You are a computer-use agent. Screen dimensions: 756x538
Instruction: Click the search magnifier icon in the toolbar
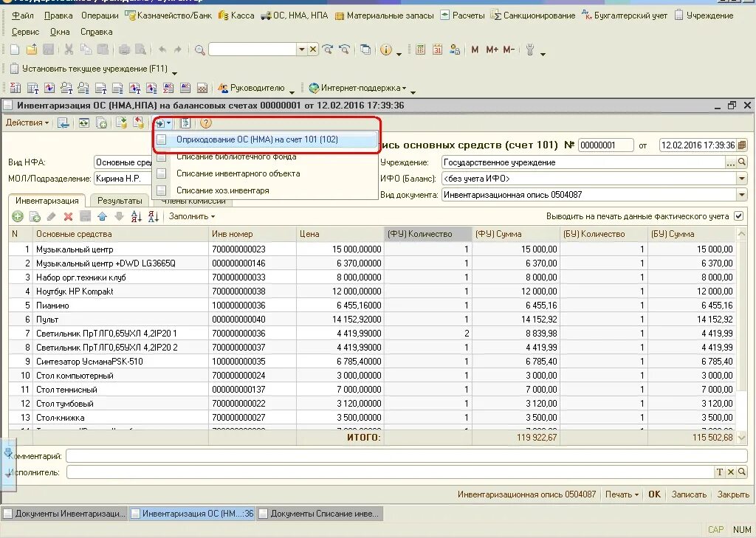tap(199, 49)
